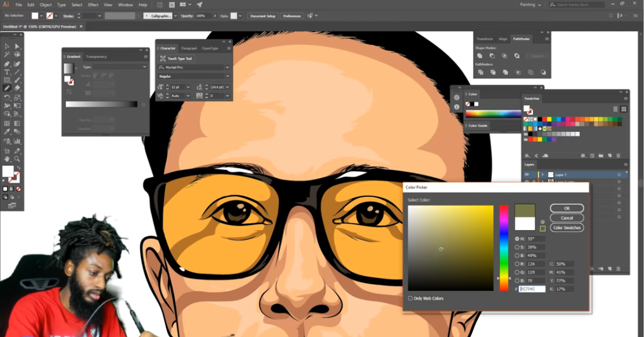Screen dimensions: 644x337
Task: Click the hue spectrum slider bar
Action: point(504,249)
